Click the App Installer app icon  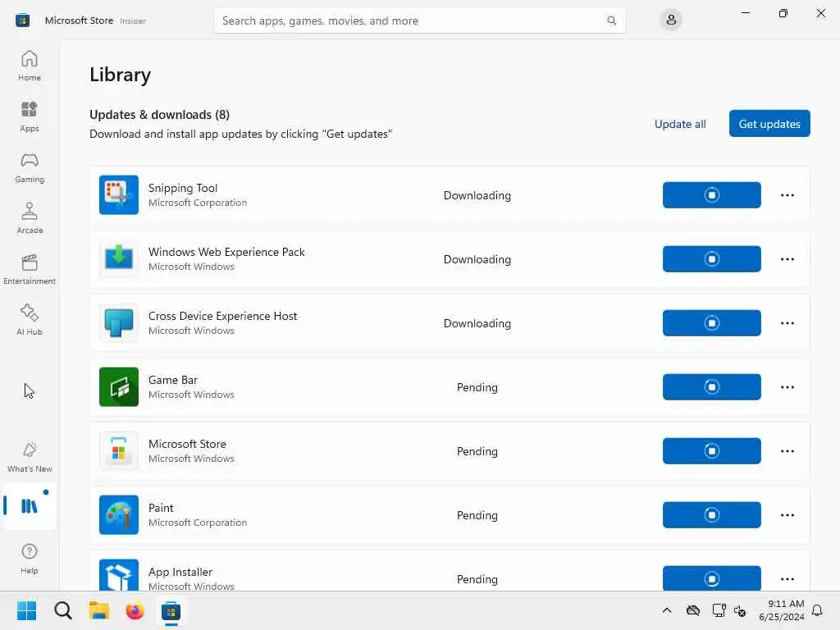119,575
